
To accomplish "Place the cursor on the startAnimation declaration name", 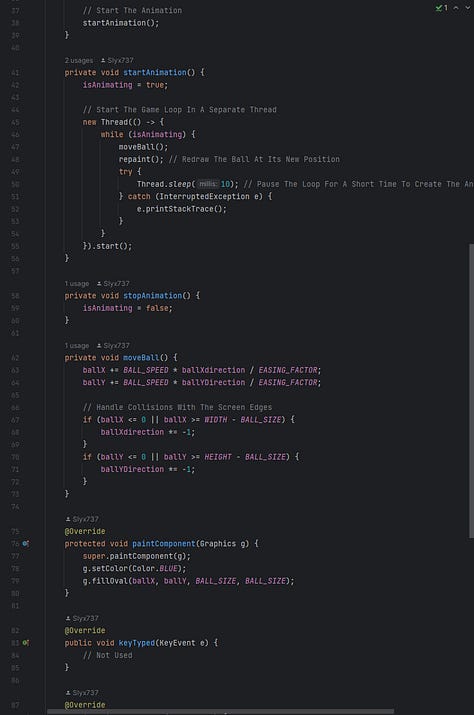I will point(155,73).
